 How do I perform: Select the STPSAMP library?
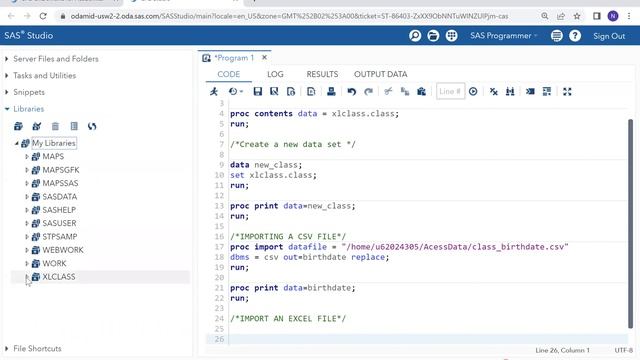(60, 237)
